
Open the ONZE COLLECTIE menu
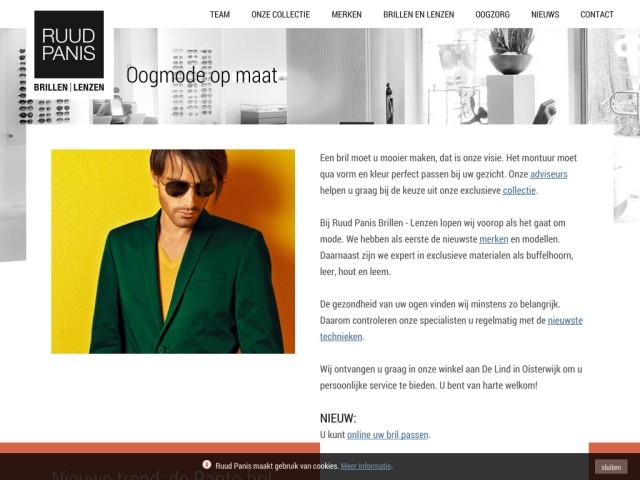pyautogui.click(x=281, y=15)
